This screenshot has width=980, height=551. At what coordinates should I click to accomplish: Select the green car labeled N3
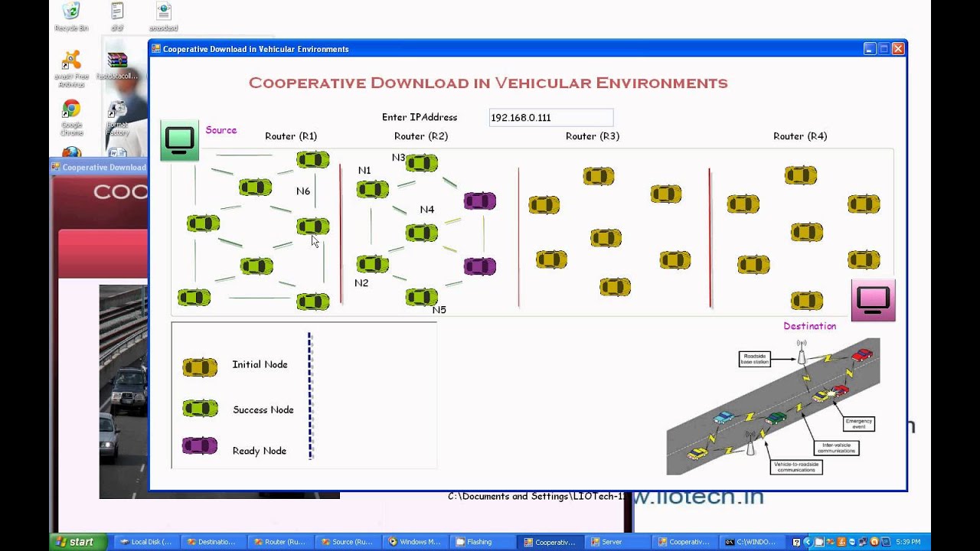tap(422, 162)
